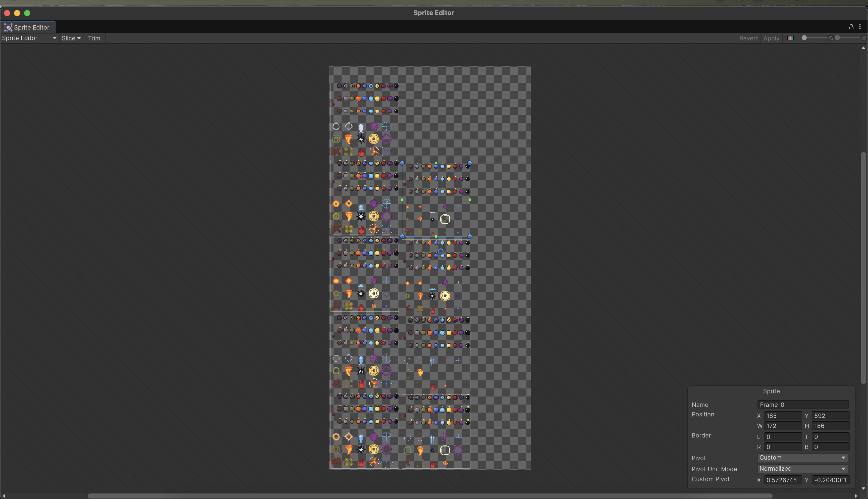
Task: Click the blue pivot circle inside the sprite sheet
Action: click(x=441, y=252)
